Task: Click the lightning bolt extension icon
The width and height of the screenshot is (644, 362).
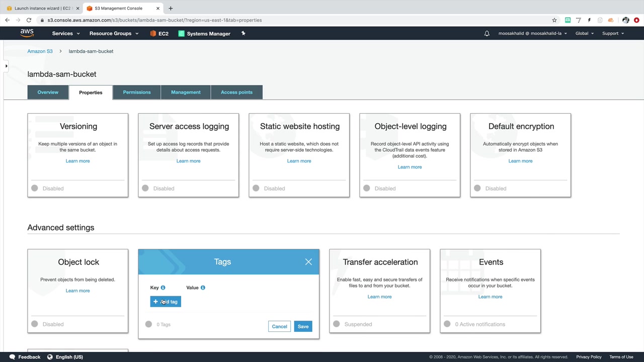Action: [589, 20]
